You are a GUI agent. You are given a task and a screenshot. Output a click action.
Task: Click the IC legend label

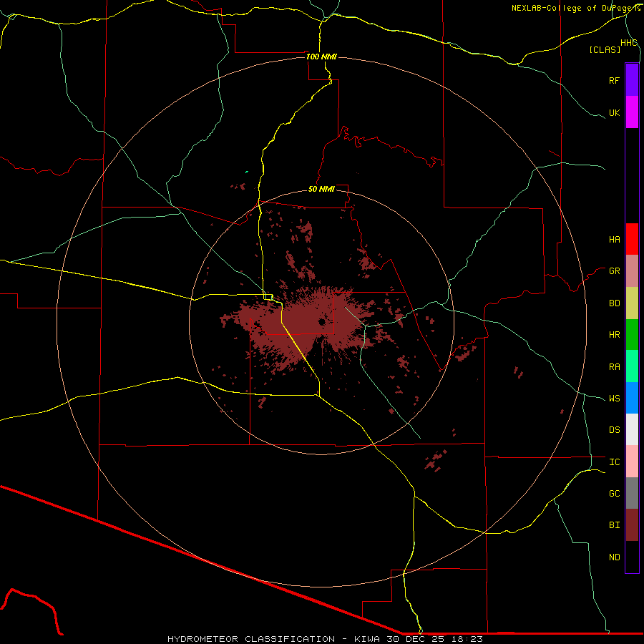(614, 462)
